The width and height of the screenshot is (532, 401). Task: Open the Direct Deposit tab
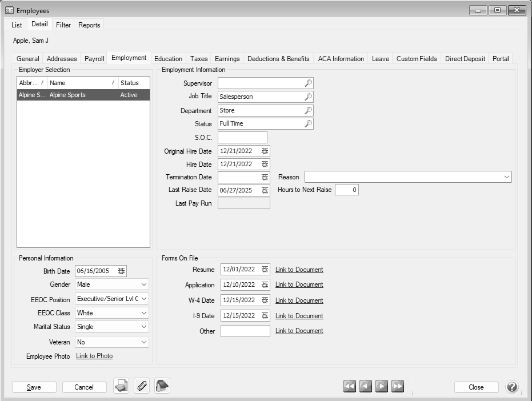coord(465,59)
